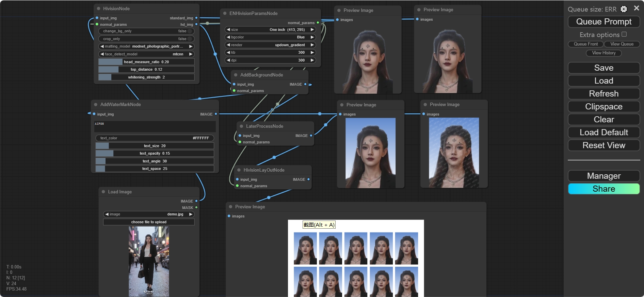Image resolution: width=644 pixels, height=297 pixels.
Task: Click Load Image MASK output socket
Action: (196, 207)
